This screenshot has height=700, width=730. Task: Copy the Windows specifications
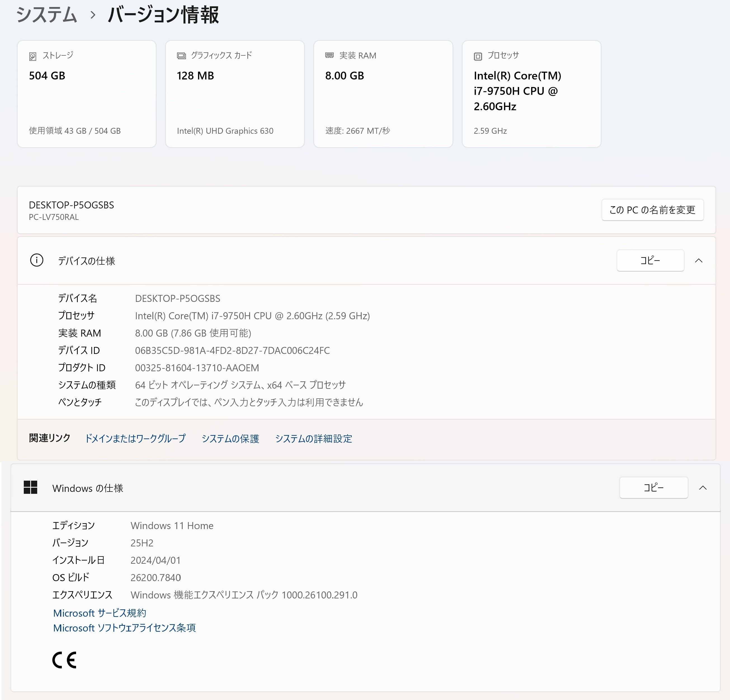click(653, 488)
